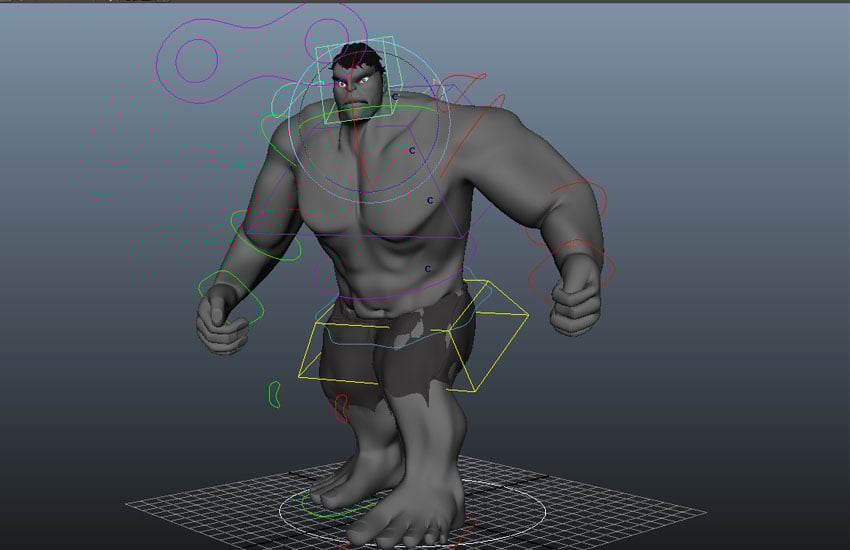Select the small red knee control shape
850x550 pixels.
(x=341, y=409)
